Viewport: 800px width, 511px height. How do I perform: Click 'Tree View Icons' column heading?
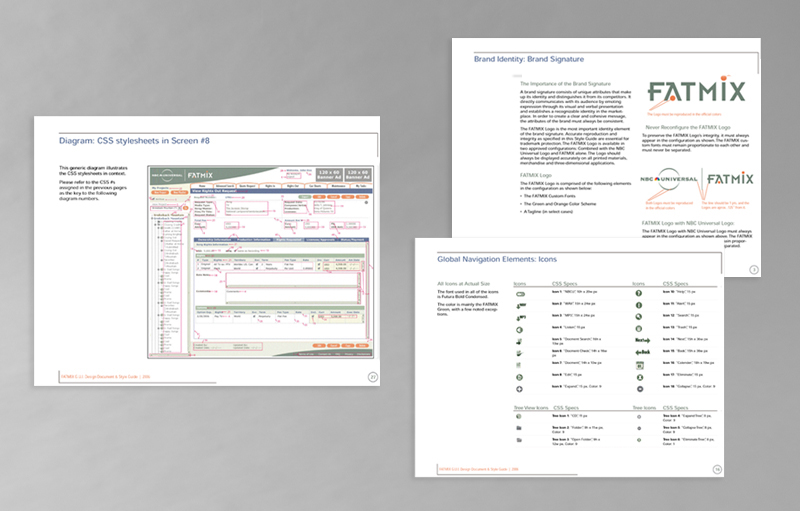click(531, 408)
